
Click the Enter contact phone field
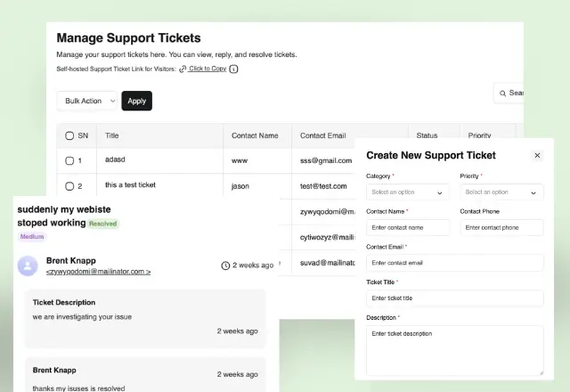click(x=501, y=228)
